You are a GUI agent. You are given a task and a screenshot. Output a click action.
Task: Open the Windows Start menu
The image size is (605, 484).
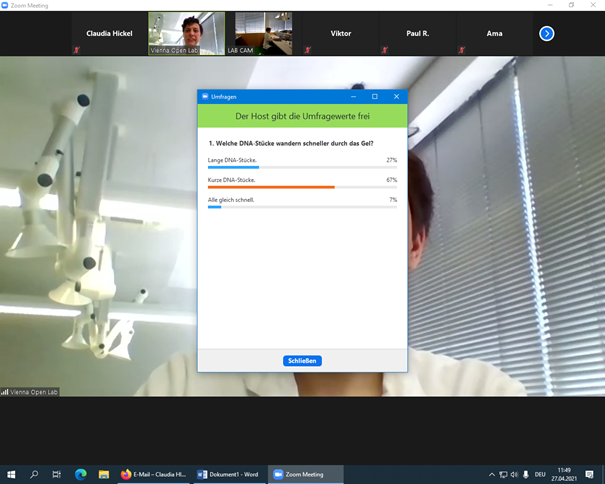[x=12, y=474]
